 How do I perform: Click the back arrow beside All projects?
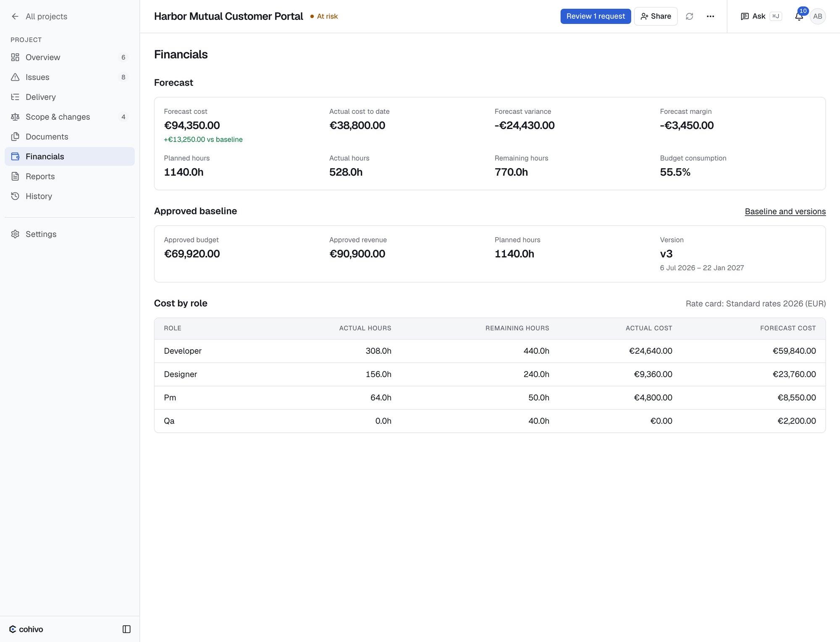(x=15, y=16)
